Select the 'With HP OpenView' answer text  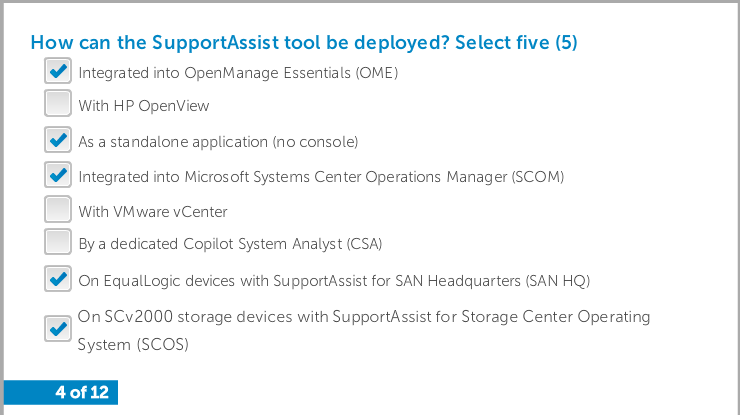coord(143,106)
